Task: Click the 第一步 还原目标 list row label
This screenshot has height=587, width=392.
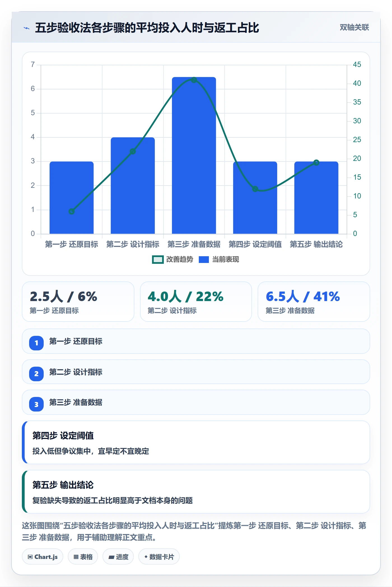Action: click(76, 341)
